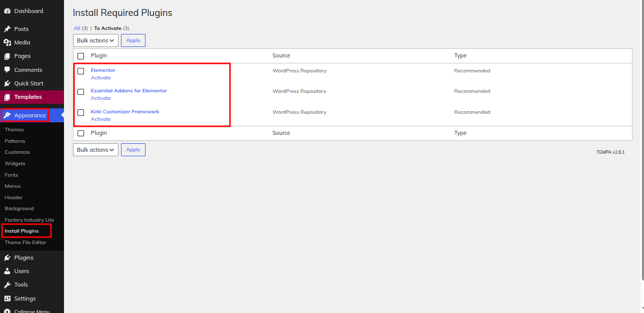
Task: Click the page vertical scrollbar
Action: 642,140
